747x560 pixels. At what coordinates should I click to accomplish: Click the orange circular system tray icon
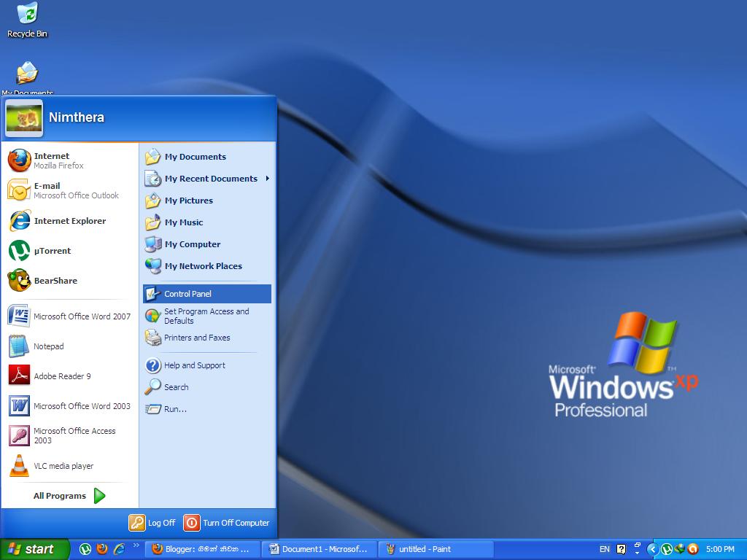click(693, 549)
